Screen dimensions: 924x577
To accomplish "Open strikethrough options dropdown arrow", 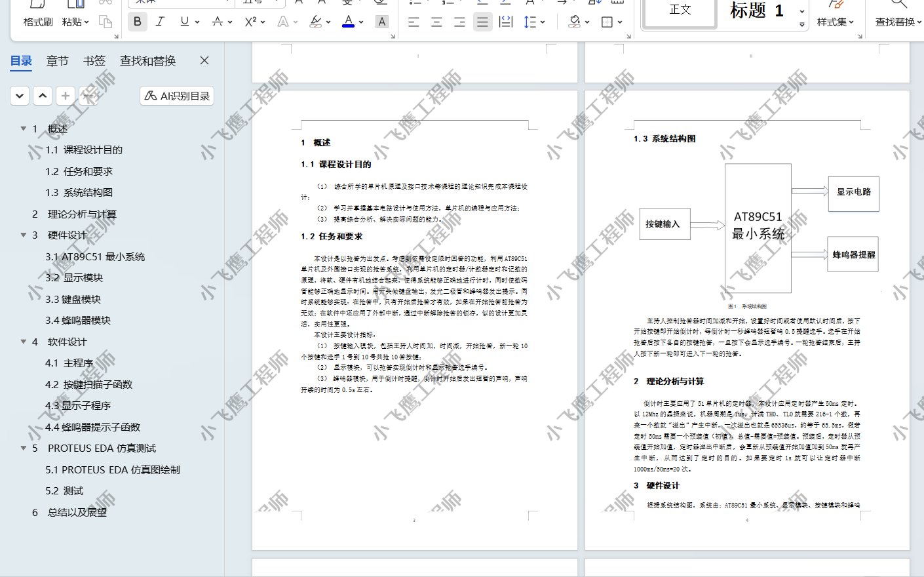I will (230, 22).
